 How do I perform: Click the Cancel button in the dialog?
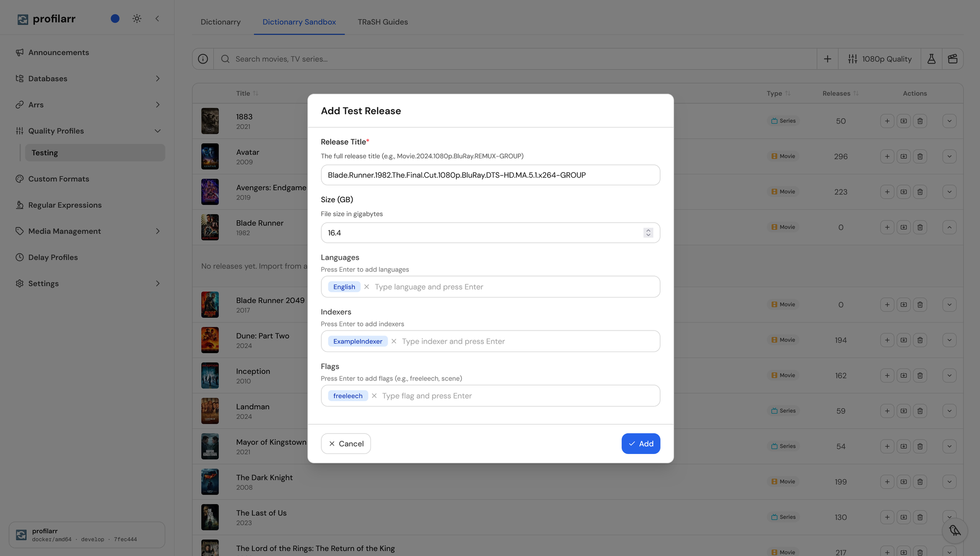(x=346, y=444)
